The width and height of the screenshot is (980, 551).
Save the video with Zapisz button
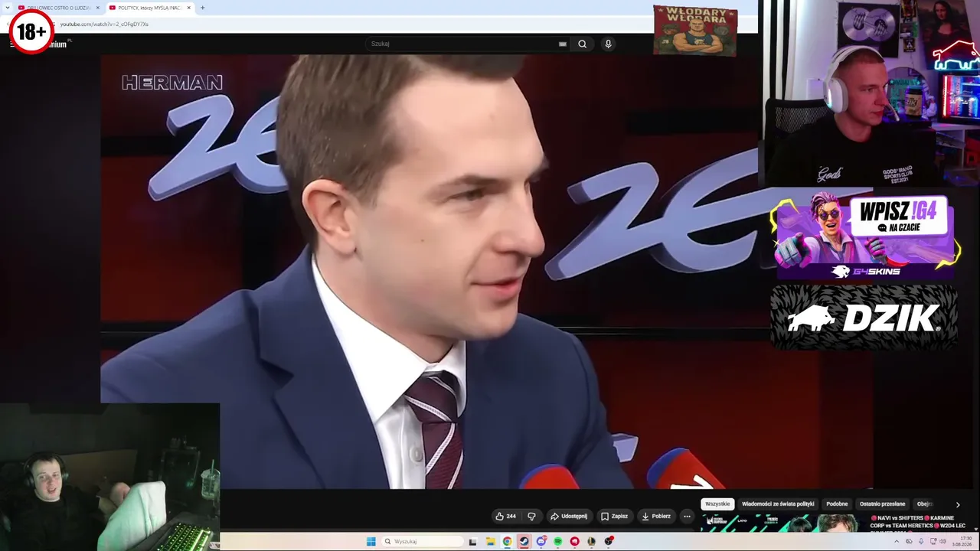tap(614, 517)
